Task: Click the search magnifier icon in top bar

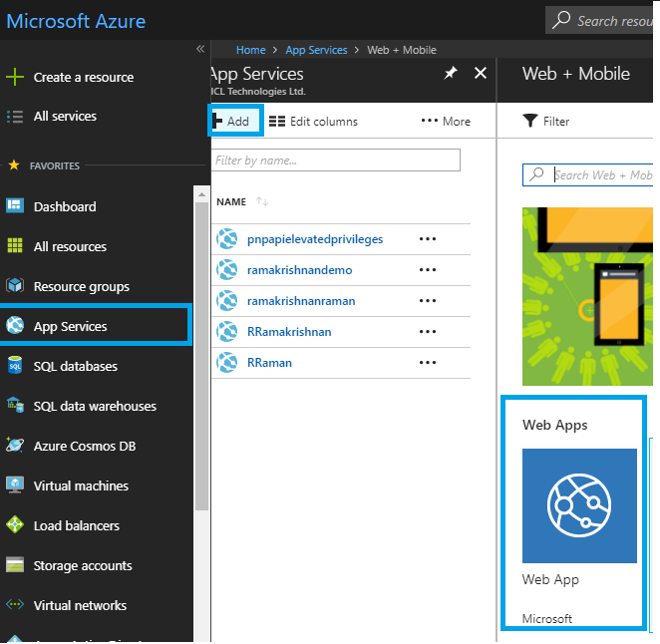Action: coord(560,20)
